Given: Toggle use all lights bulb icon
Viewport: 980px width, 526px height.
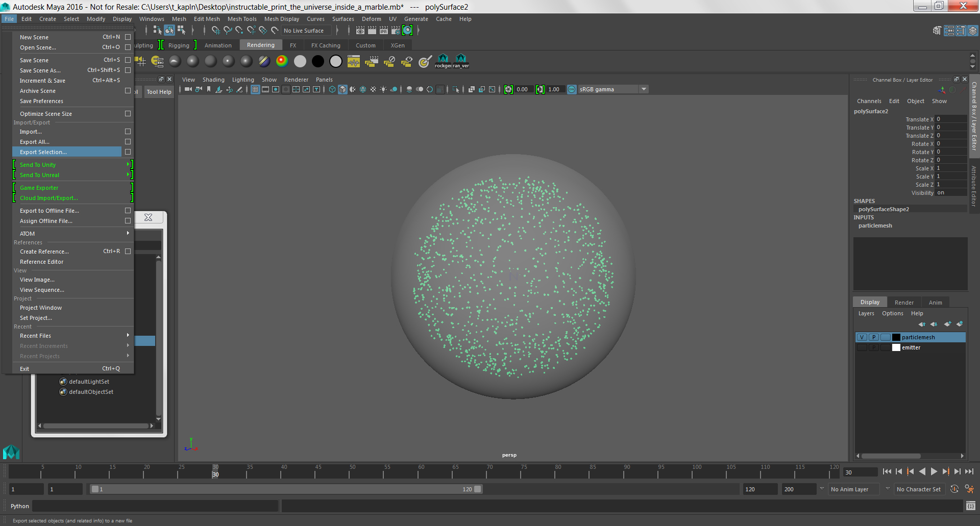Looking at the screenshot, I should (x=383, y=89).
